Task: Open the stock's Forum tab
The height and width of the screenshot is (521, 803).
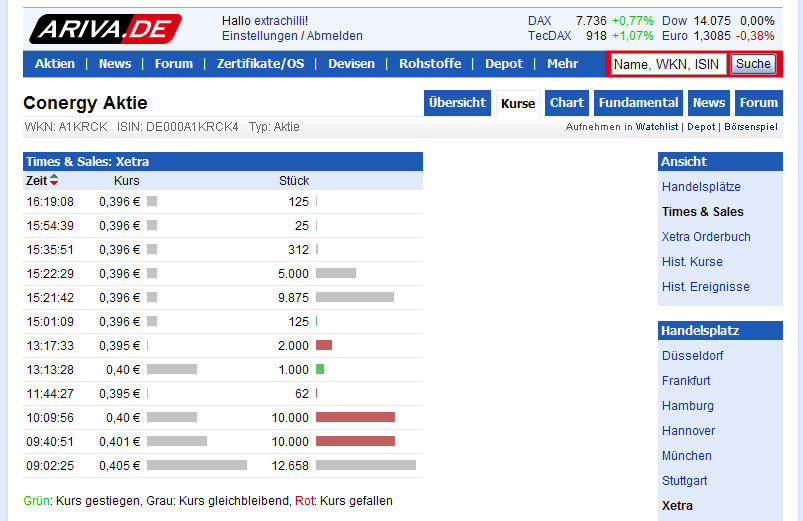Action: pyautogui.click(x=758, y=102)
